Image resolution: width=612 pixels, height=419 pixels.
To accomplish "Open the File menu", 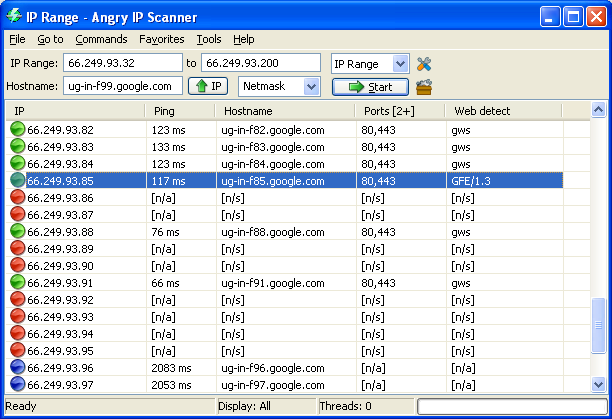I will (17, 39).
